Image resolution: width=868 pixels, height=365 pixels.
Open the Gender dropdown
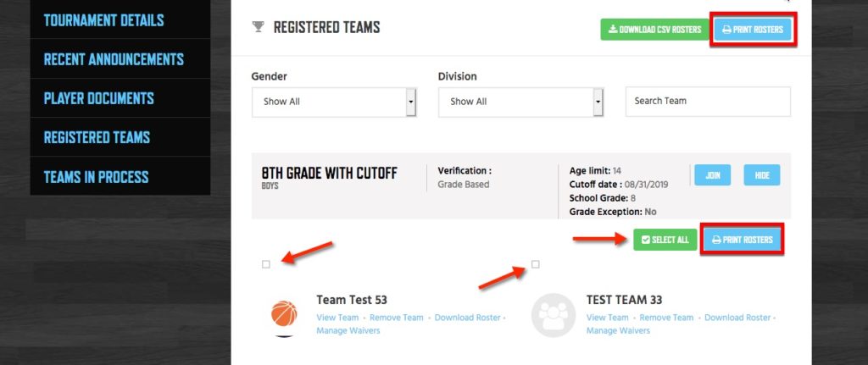(x=334, y=102)
